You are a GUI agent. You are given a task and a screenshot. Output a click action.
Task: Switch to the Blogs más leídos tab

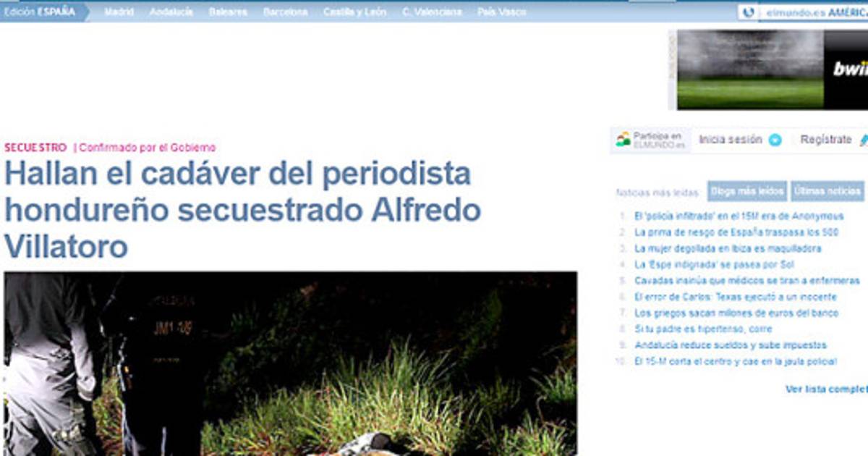tap(747, 191)
